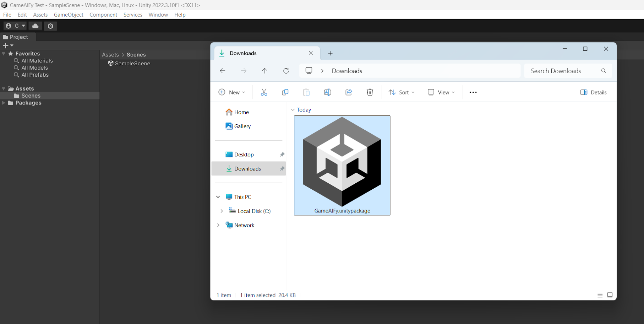Click the search magnifier icon

pos(604,71)
